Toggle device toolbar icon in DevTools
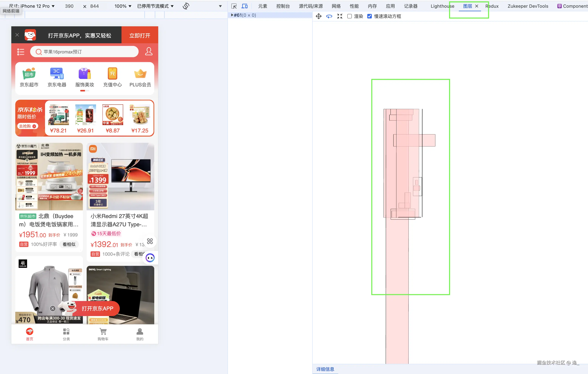Image resolution: width=588 pixels, height=374 pixels. pos(244,6)
